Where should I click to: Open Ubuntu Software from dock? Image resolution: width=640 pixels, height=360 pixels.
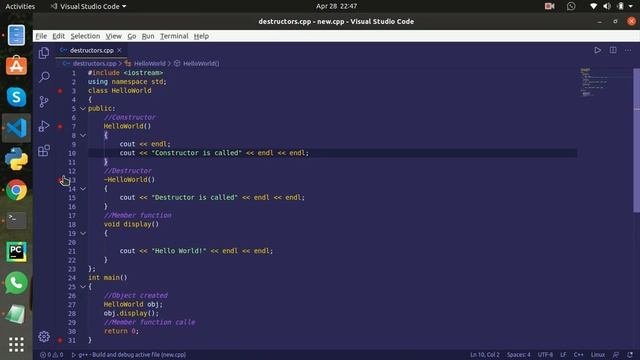pos(16,66)
